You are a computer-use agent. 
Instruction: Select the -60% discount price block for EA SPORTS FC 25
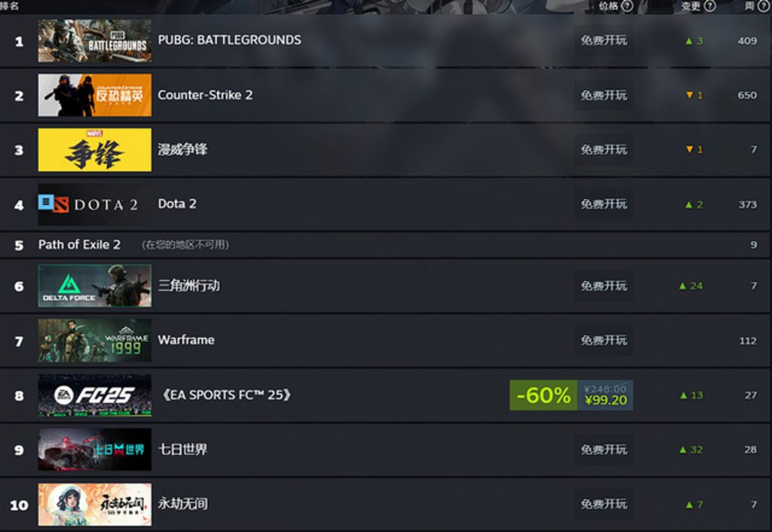pyautogui.click(x=571, y=395)
